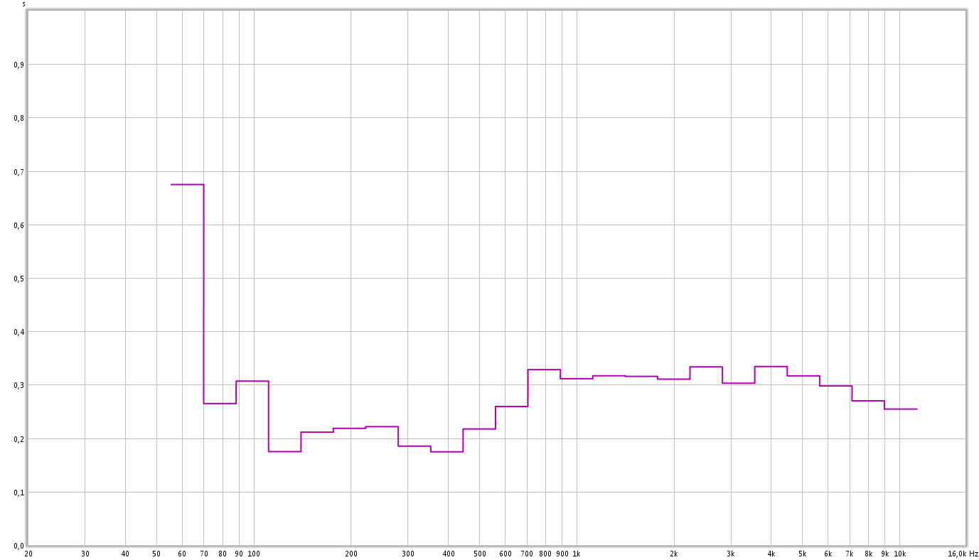The image size is (979, 560).
Task: Click the 900 label on the frequency axis
Action: tap(562, 554)
